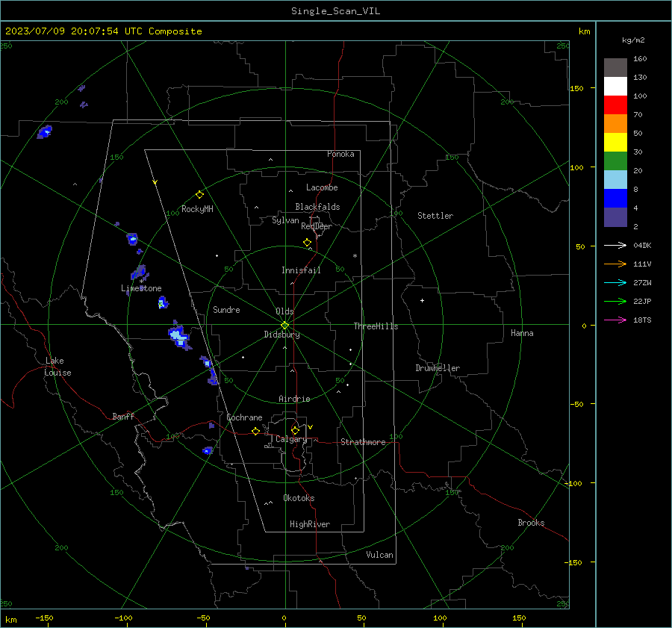Click the Olds city label
This screenshot has height=628, width=672.
point(284,311)
